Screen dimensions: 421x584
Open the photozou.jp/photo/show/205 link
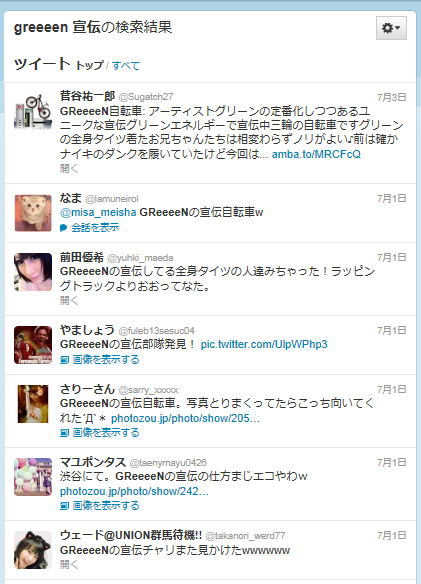pyautogui.click(x=186, y=418)
